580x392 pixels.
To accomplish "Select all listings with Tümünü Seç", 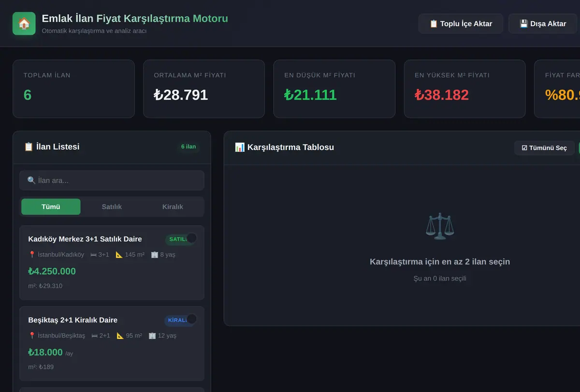I will [544, 148].
